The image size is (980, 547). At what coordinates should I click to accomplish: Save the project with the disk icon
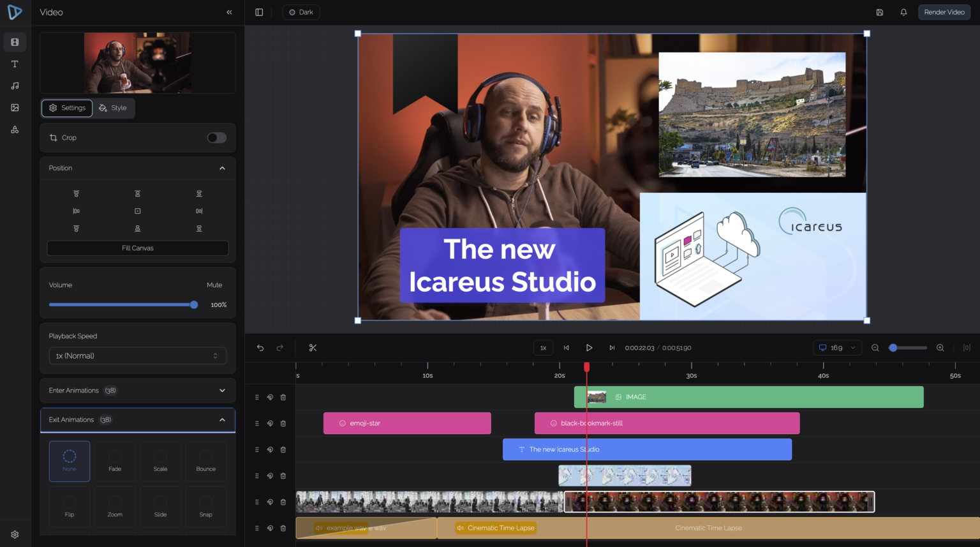879,12
